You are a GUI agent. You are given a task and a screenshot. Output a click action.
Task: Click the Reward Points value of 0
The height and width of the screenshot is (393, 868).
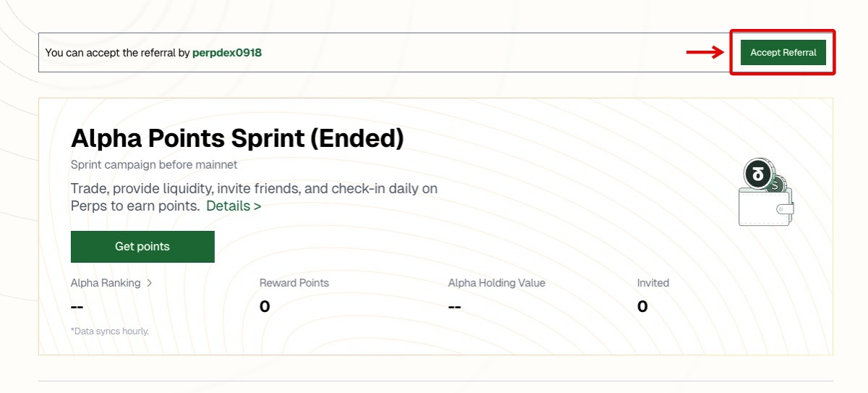coord(265,307)
